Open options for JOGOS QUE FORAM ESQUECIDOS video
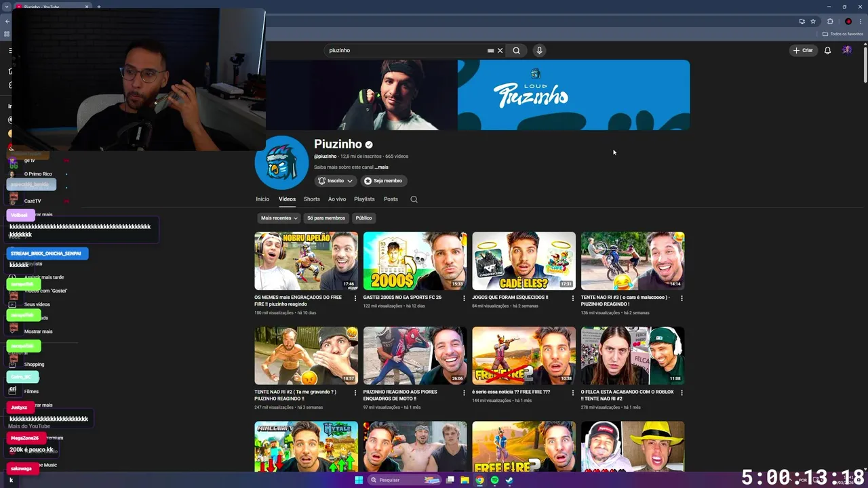 tap(573, 298)
